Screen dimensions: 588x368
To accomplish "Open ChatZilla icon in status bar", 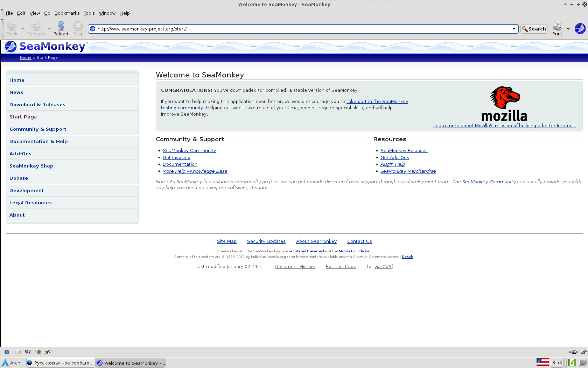I will [x=48, y=352].
